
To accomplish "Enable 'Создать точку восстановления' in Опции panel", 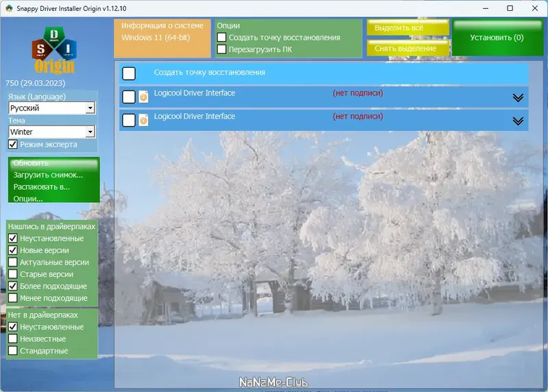I will pos(221,37).
